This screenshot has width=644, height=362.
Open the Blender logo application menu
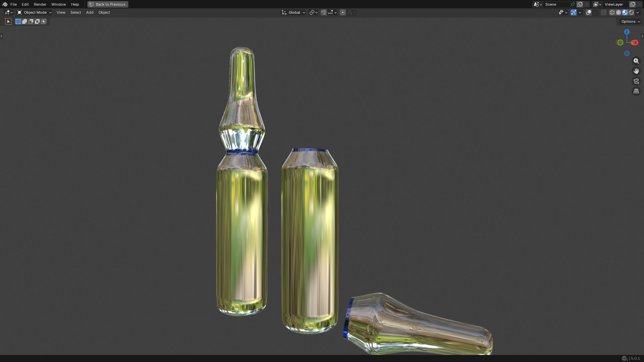click(x=5, y=4)
